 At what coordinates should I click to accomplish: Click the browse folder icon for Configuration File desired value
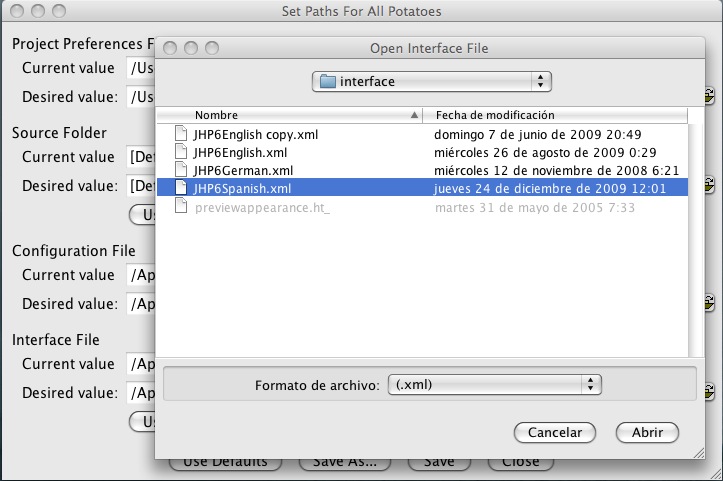(x=710, y=303)
